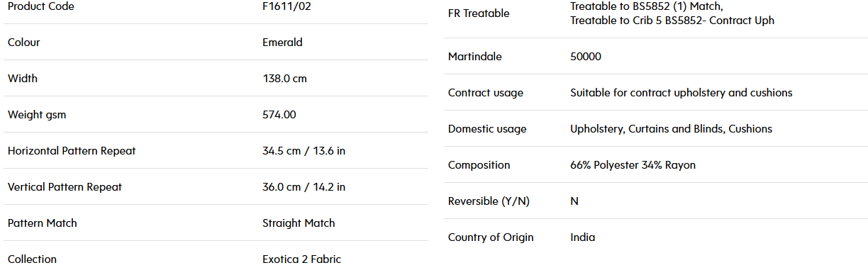
Task: Open the Exotica 2 Fabric collection
Action: 301,259
